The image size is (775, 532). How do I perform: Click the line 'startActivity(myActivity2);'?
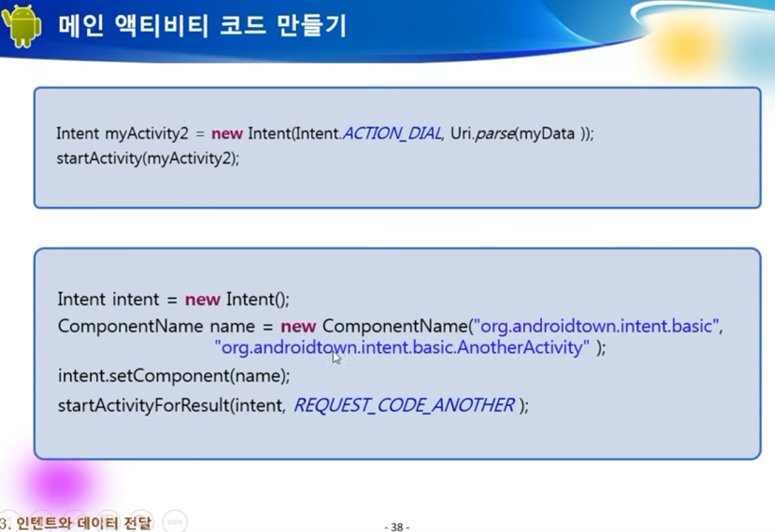click(148, 158)
